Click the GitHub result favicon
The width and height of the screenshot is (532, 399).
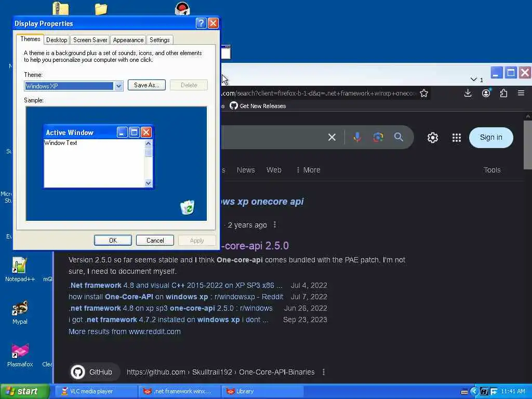pyautogui.click(x=78, y=372)
